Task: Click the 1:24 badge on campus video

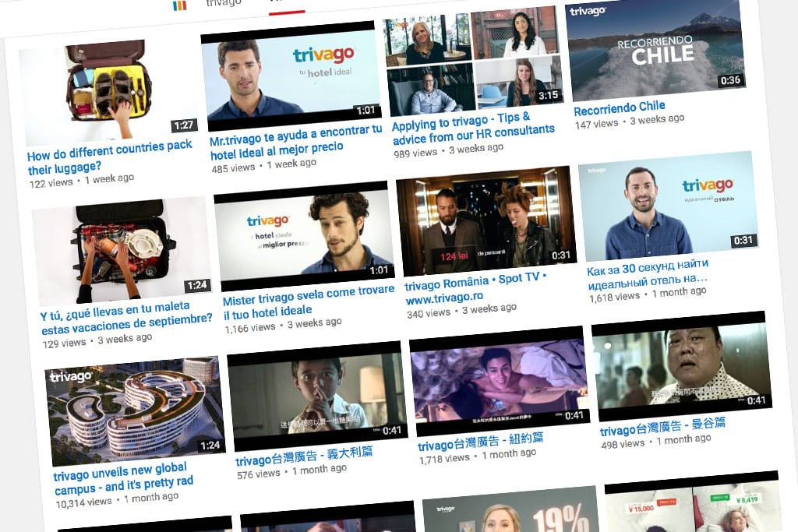Action: (x=210, y=446)
